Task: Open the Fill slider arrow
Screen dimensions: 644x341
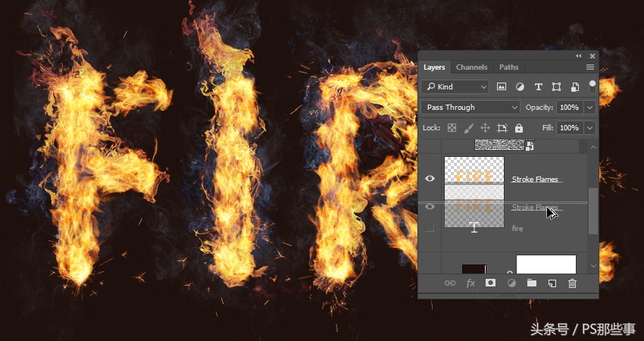Action: (x=590, y=128)
